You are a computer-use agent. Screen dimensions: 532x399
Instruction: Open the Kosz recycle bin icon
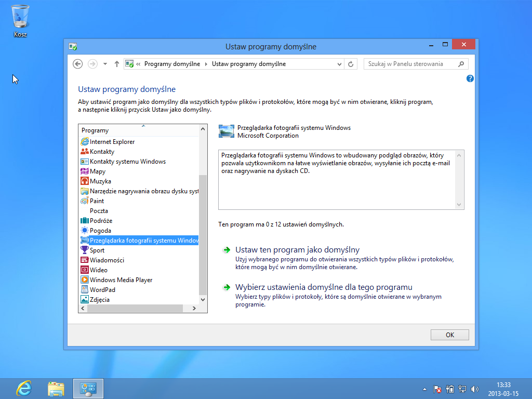click(20, 20)
